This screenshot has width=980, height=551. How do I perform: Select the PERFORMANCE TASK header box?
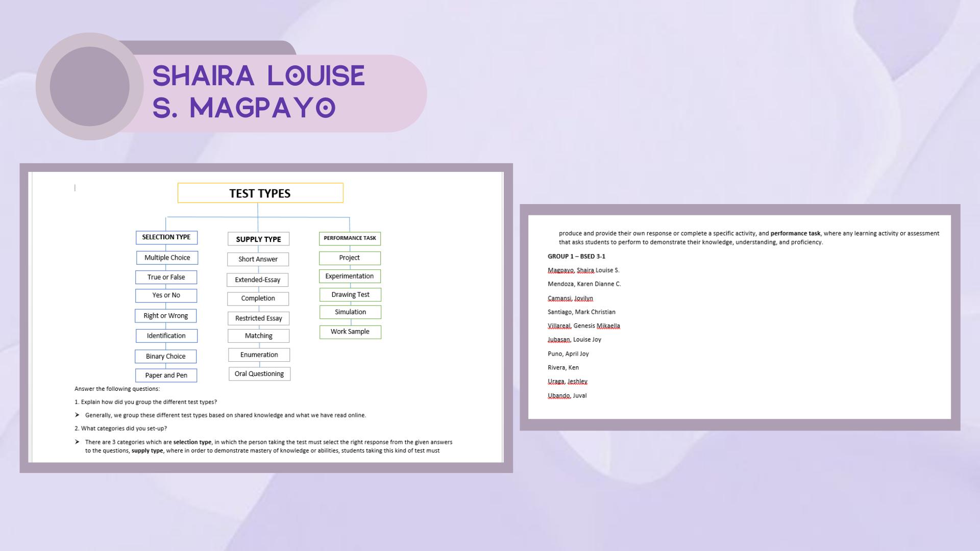click(x=350, y=238)
